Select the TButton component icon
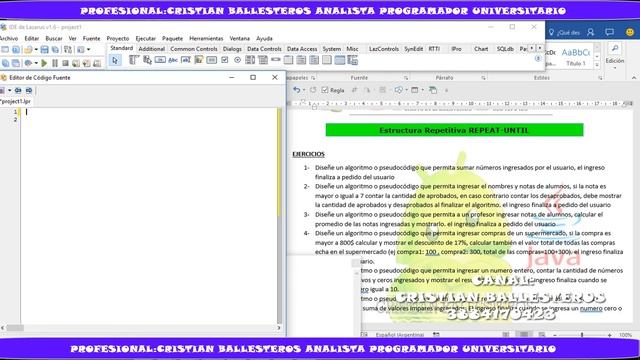 160,60
